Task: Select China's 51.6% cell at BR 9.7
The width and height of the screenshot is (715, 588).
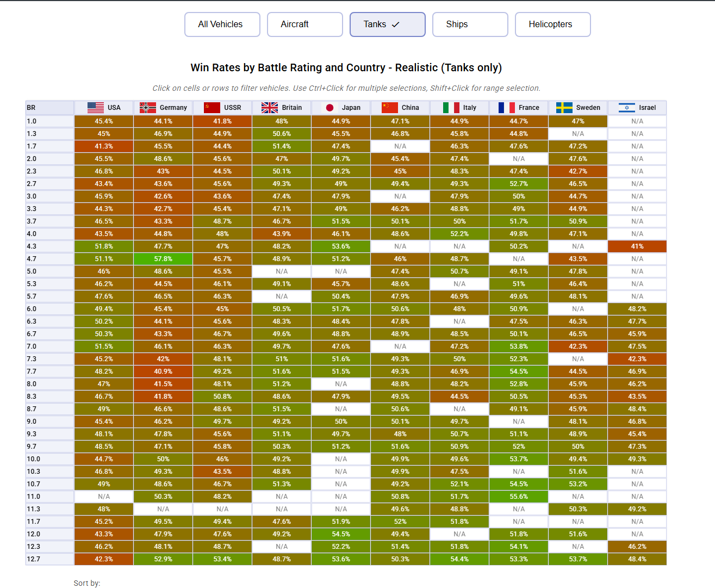Action: (400, 447)
